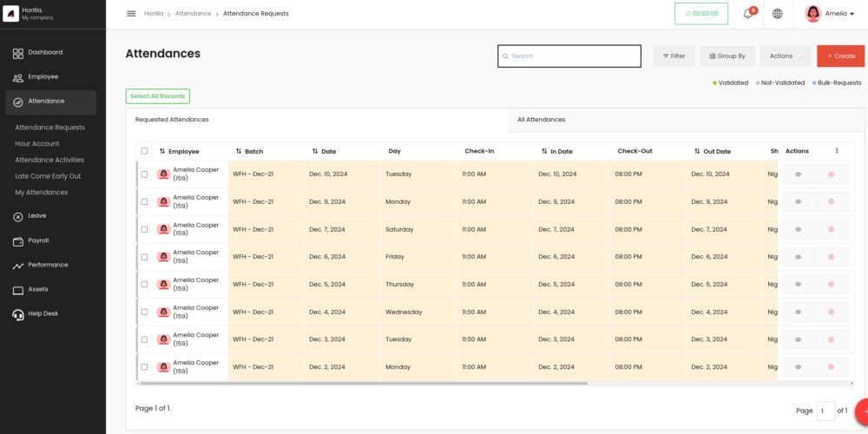Click the Payroll wallet icon
This screenshot has height=434, width=868.
(17, 241)
